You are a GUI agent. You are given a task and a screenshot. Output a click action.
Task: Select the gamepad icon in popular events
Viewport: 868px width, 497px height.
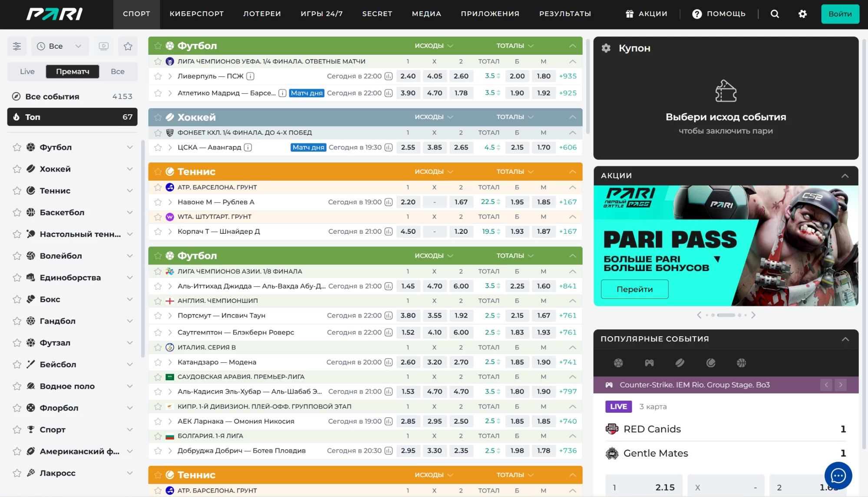pyautogui.click(x=649, y=363)
